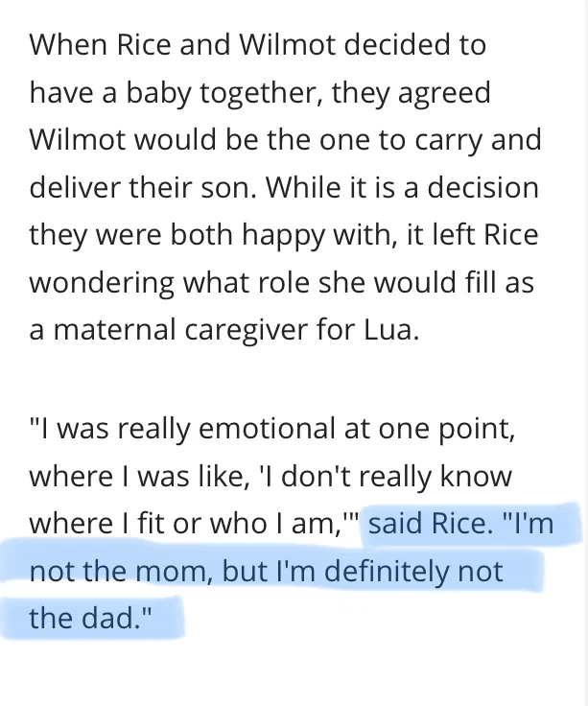
Task: Click the highlighted phrase "not the mom,"
Action: tap(122, 571)
